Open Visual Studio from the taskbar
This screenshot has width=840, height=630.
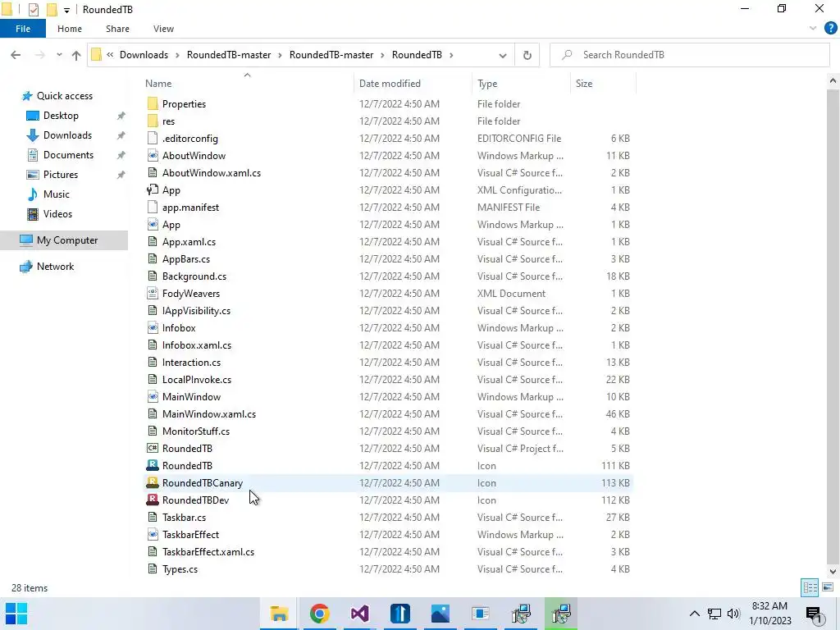click(x=359, y=614)
